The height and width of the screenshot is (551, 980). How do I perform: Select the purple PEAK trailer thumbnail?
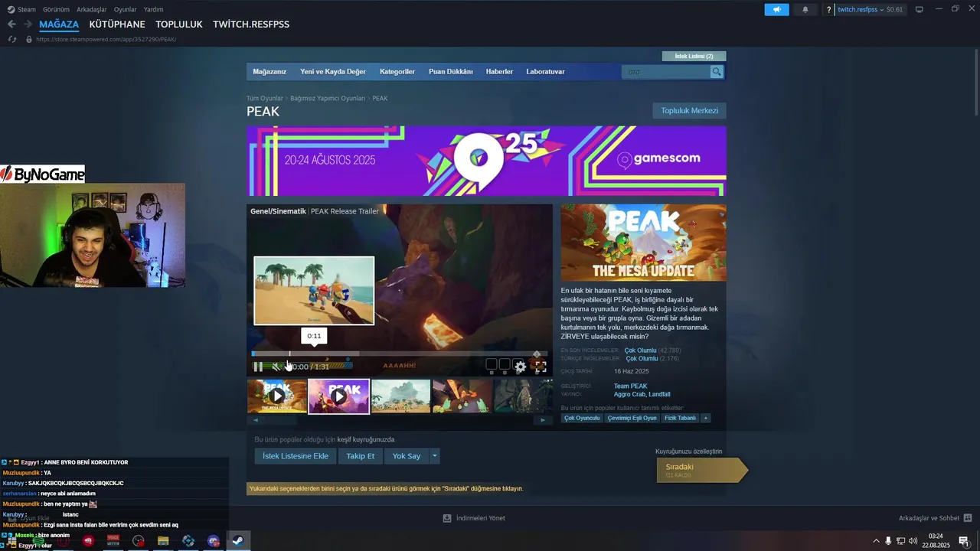click(338, 396)
